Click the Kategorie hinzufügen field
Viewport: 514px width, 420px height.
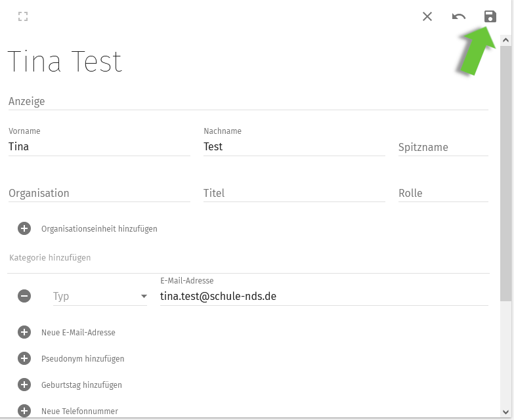[x=248, y=258]
